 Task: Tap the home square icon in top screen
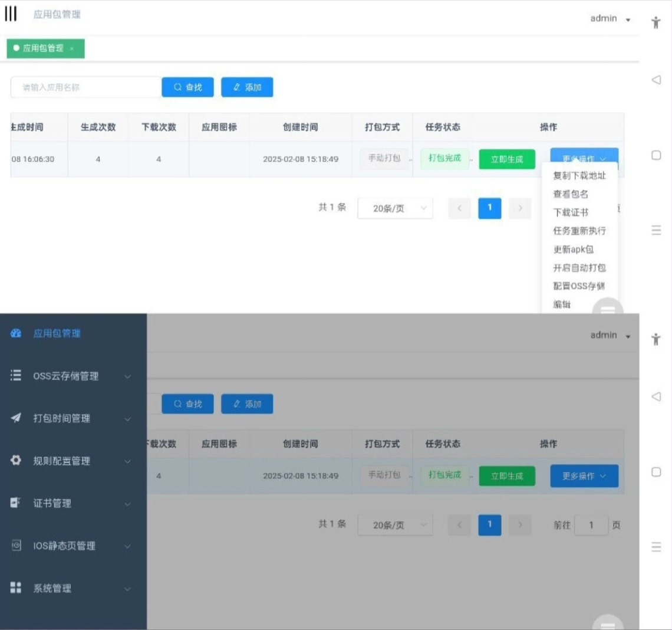[x=656, y=155]
